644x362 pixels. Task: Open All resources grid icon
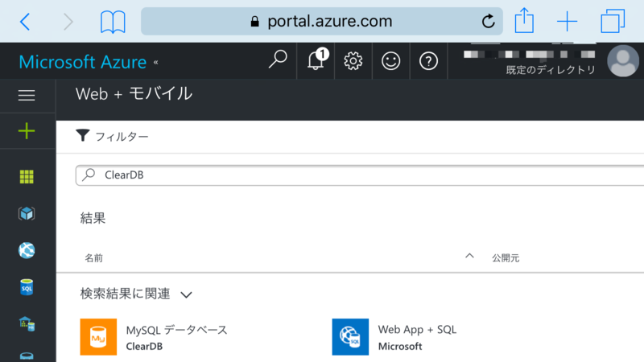[x=27, y=177]
